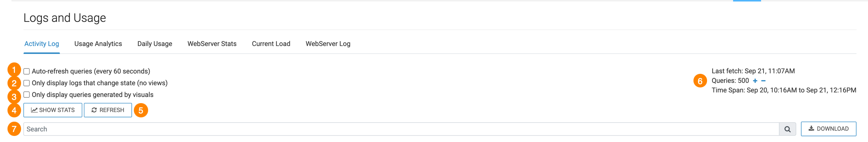
Task: Enable Auto-refresh queries every 60 seconds
Action: pos(27,71)
